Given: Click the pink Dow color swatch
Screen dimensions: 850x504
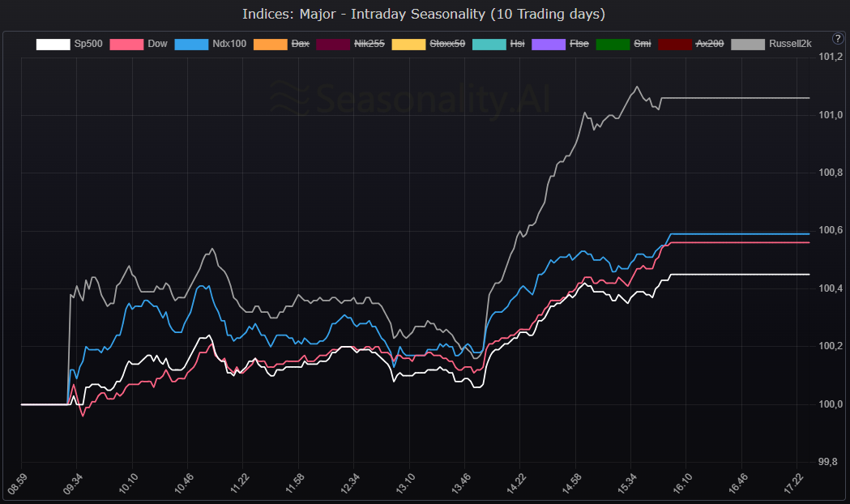Looking at the screenshot, I should pyautogui.click(x=126, y=45).
